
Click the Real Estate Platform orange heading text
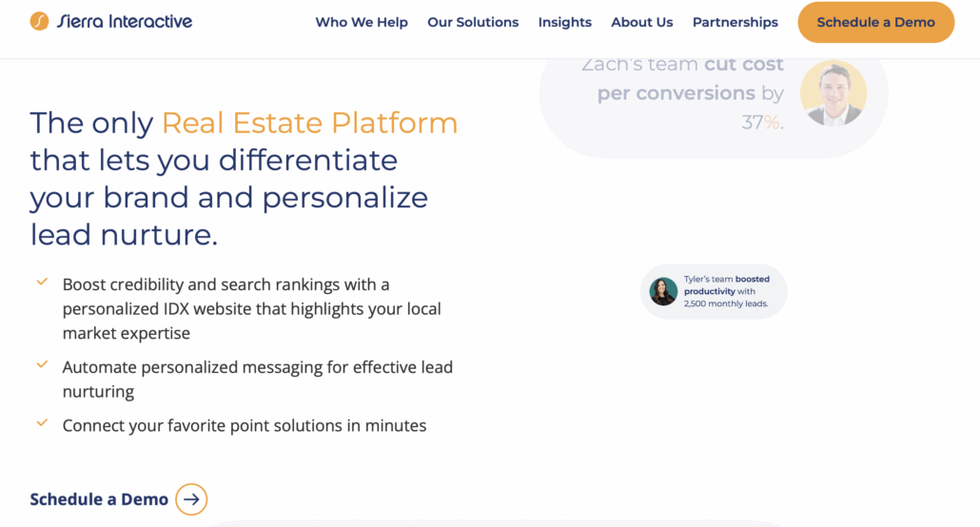[309, 123]
